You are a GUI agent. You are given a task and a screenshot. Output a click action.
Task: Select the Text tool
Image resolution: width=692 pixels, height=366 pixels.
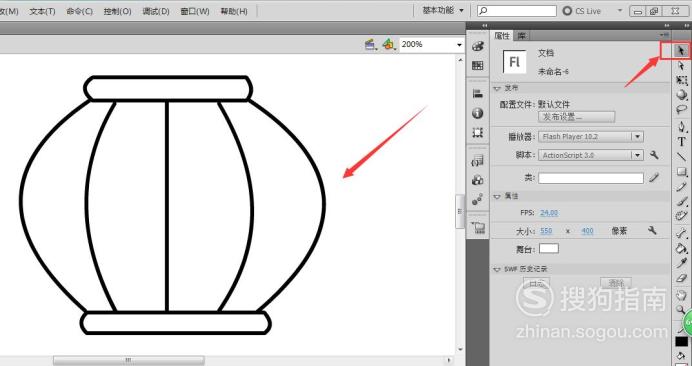coord(681,142)
